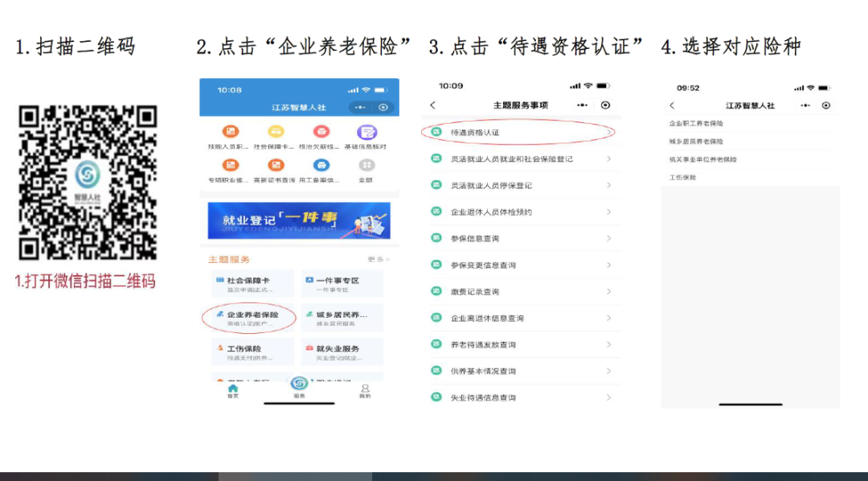Open the 社会保障卡 service card
Viewport: 868px width, 481px height.
[x=252, y=284]
